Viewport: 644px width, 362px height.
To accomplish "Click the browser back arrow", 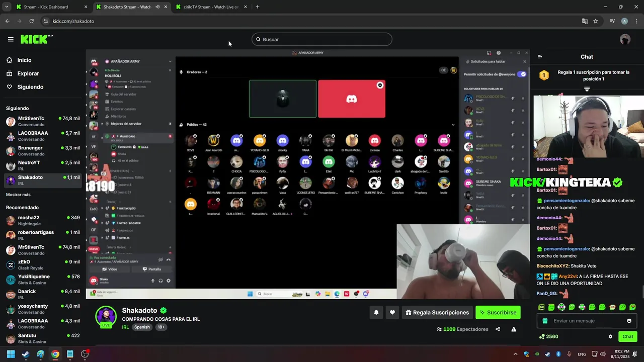I will [x=7, y=21].
